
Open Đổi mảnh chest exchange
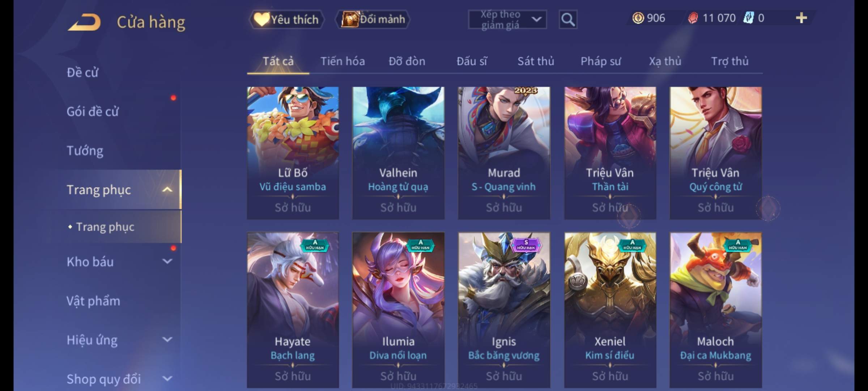pos(373,19)
